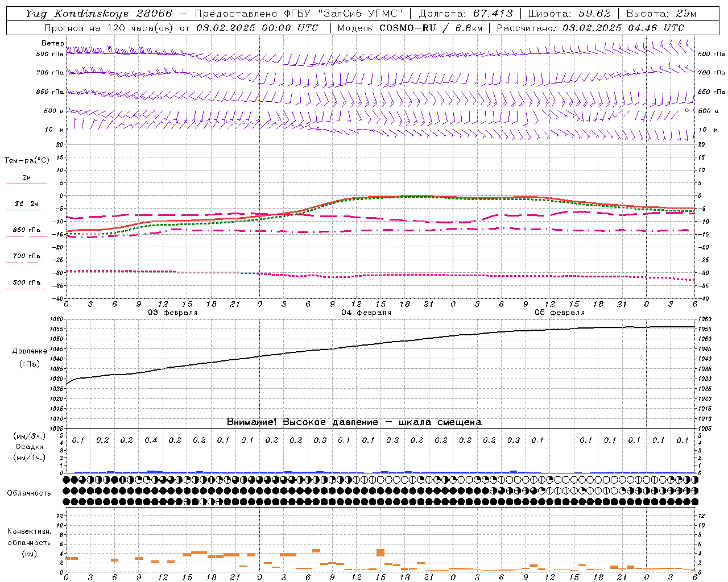Click the Осадки panel label
Screen dimensions: 728x582
pos(30,447)
